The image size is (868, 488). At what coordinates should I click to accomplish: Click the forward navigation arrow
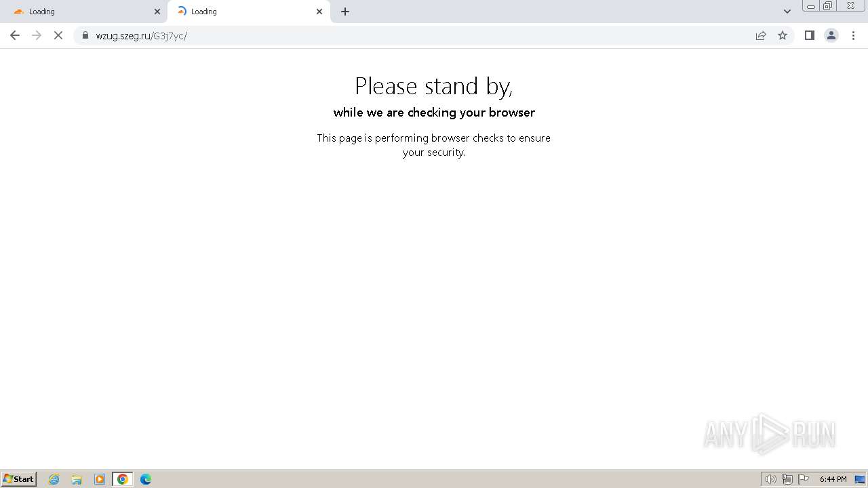[37, 35]
